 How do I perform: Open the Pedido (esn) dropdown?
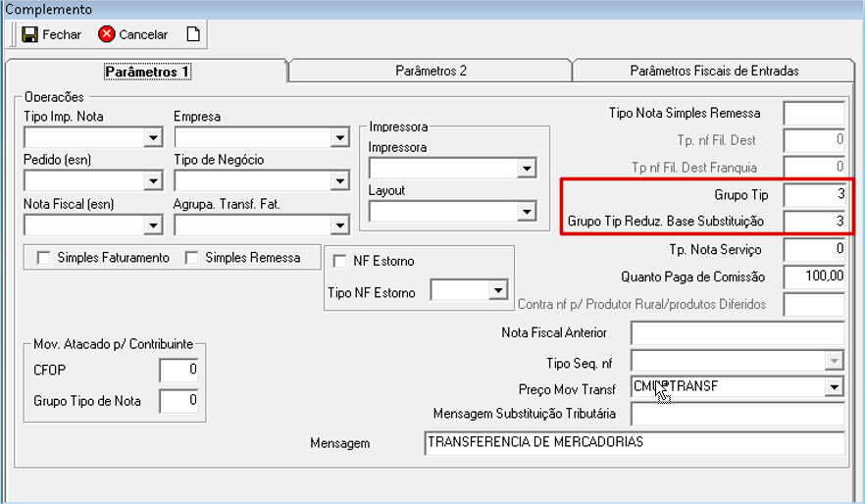coord(153,180)
